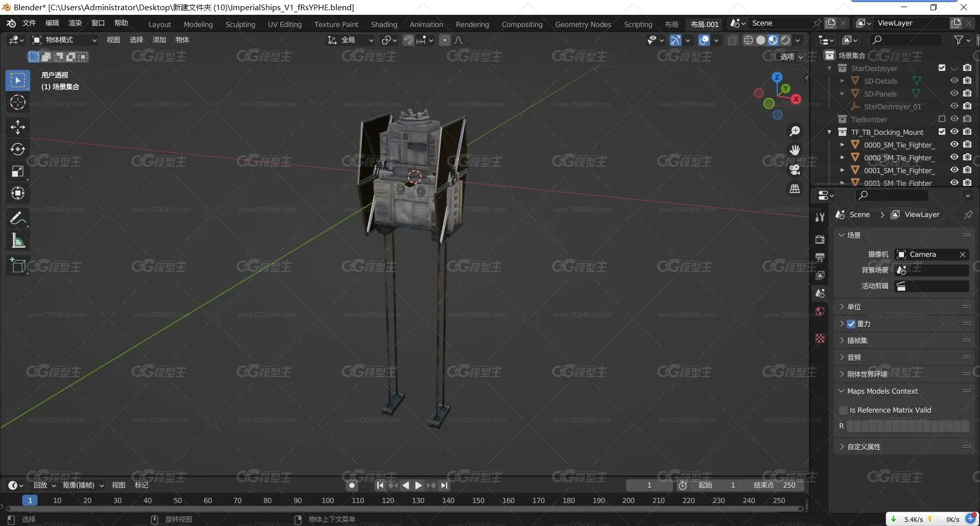Toggle snapping magnet

coord(408,40)
